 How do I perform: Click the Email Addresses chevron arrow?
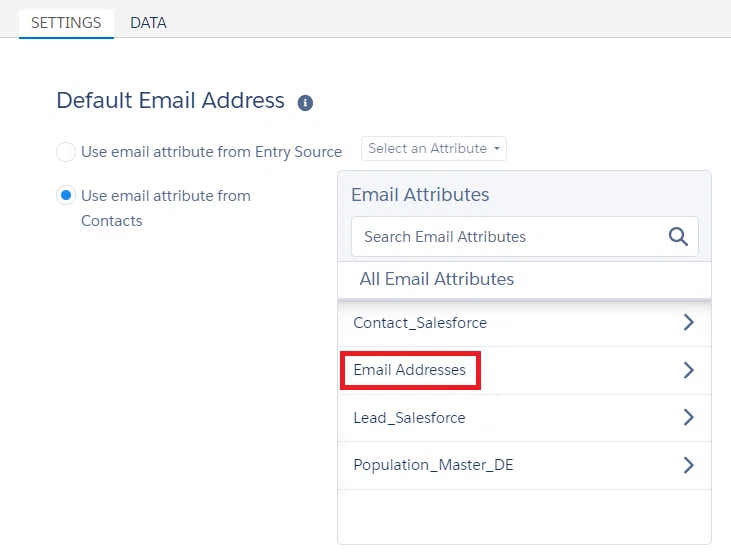pyautogui.click(x=689, y=370)
